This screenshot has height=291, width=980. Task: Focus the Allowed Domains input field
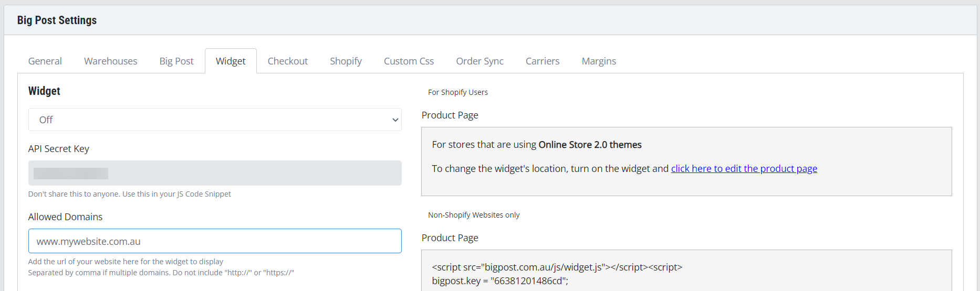pos(215,241)
